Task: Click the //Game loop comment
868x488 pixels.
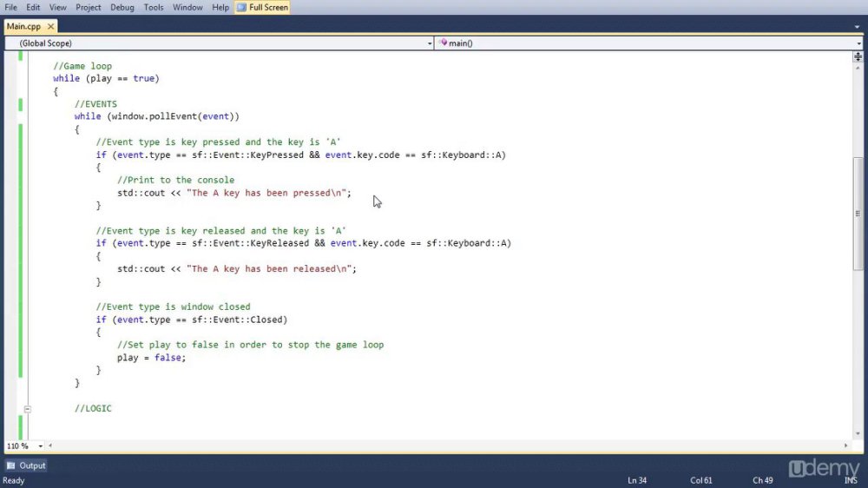Action: [x=82, y=66]
